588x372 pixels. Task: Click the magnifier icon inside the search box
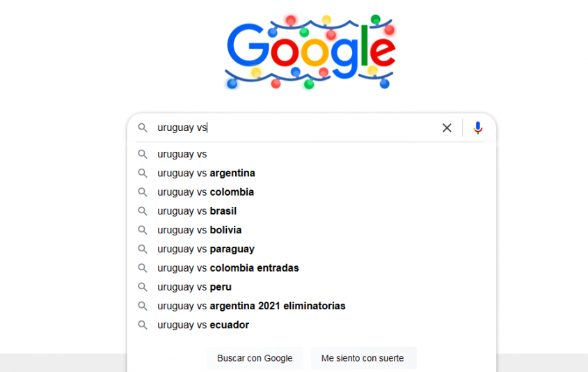click(143, 127)
